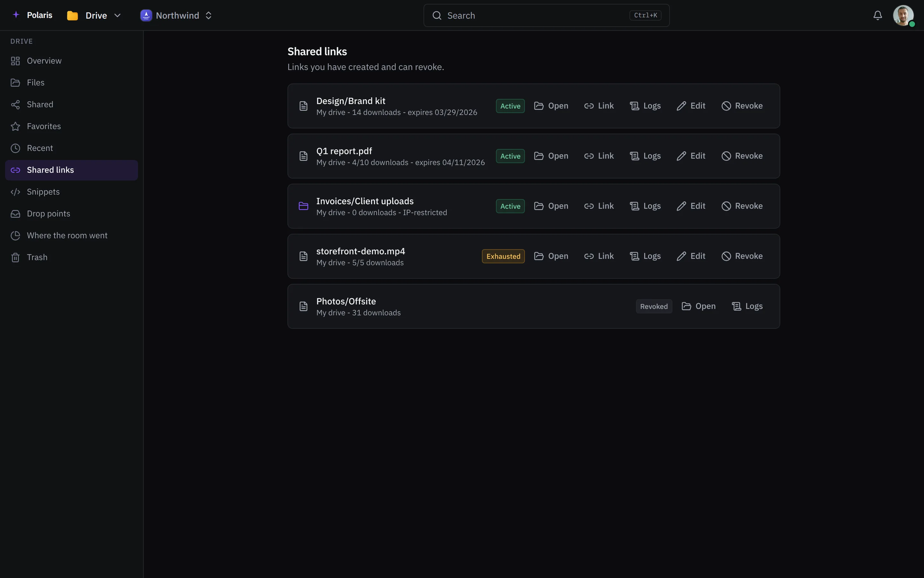Select Shared links in sidebar
The width and height of the screenshot is (924, 578).
pos(71,170)
